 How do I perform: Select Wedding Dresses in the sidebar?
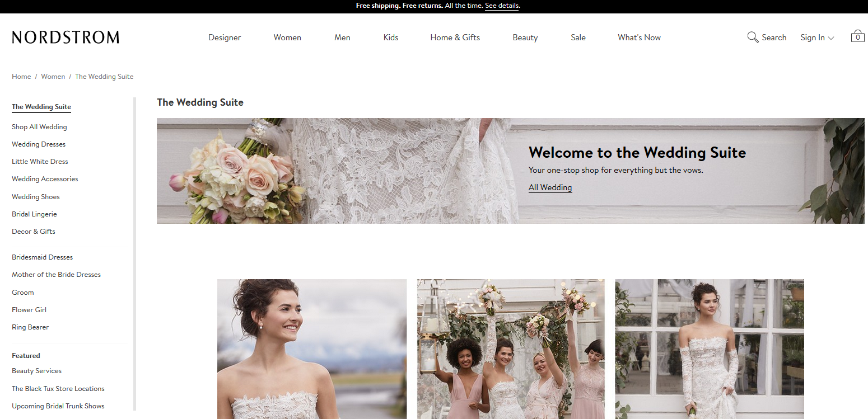[x=38, y=144]
